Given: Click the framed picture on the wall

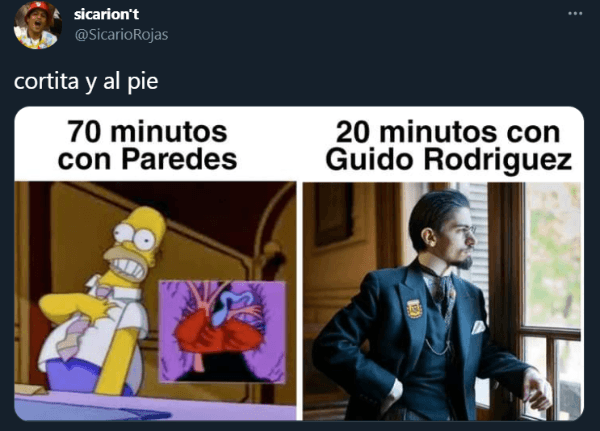Looking at the screenshot, I should point(333,214).
